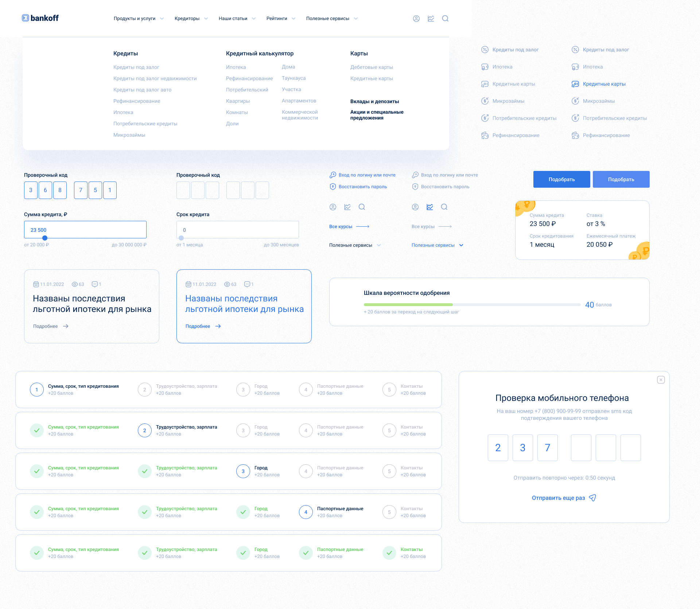Image resolution: width=700 pixels, height=609 pixels.
Task: Click the Сумма кредита input showing 23 500
Action: (x=85, y=230)
